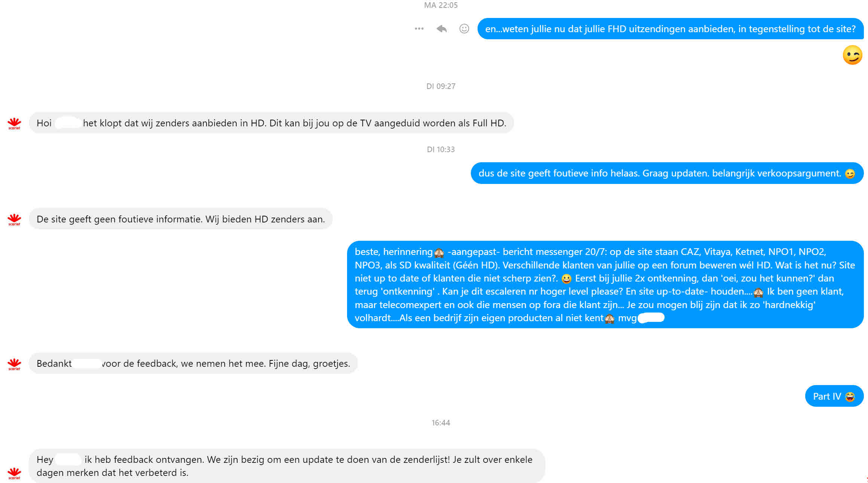Click 'De site geeft geen foutieve informatie' reply

[181, 219]
